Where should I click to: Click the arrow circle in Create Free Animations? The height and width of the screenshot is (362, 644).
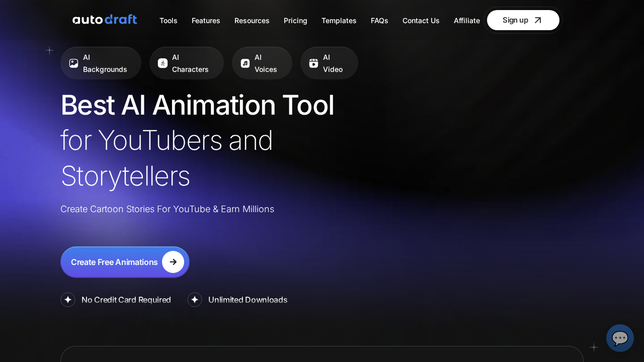click(173, 262)
